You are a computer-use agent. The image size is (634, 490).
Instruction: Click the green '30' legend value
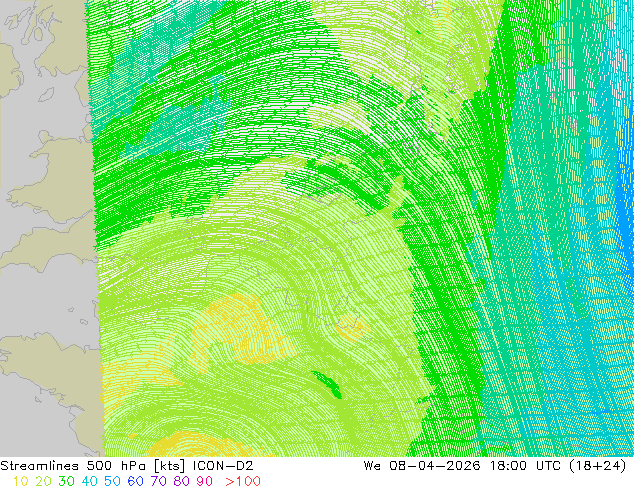66,481
